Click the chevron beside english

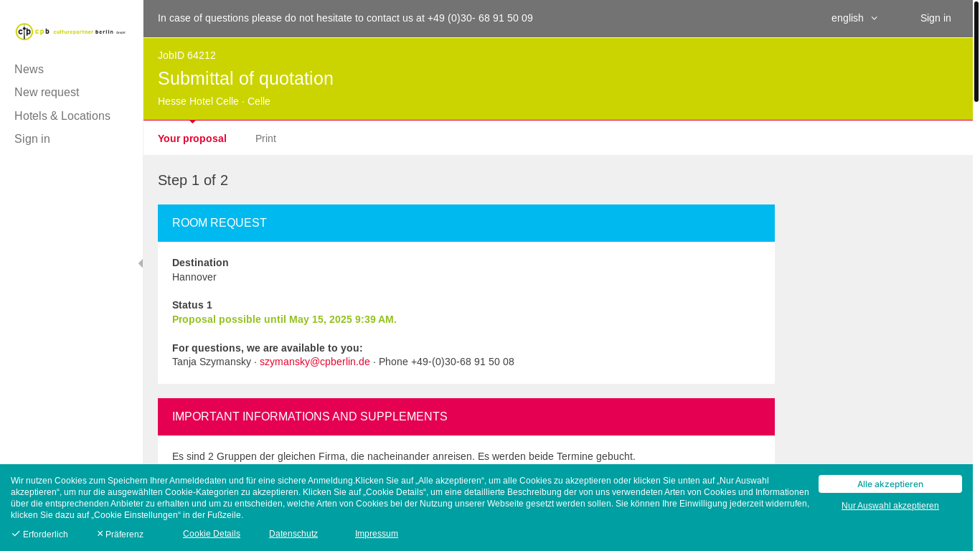(874, 18)
